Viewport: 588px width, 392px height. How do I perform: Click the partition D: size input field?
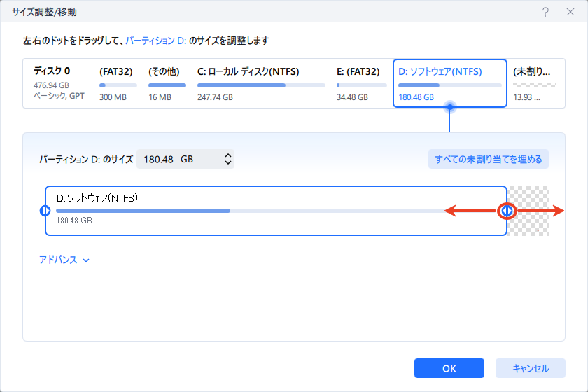click(x=185, y=159)
